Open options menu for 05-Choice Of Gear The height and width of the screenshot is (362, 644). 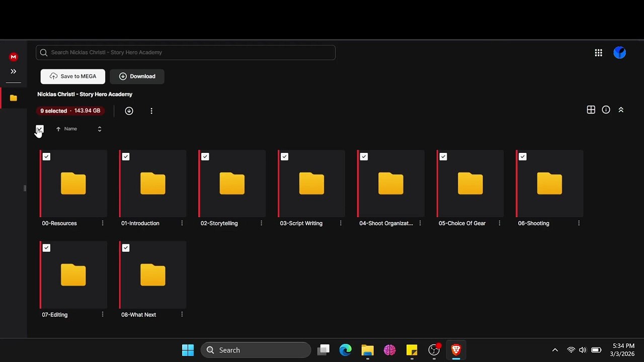500,223
